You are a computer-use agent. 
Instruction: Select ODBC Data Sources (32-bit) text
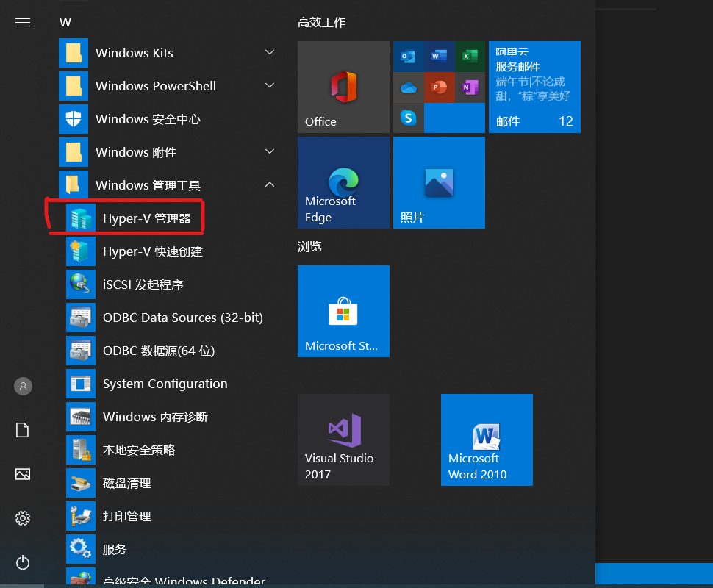183,318
